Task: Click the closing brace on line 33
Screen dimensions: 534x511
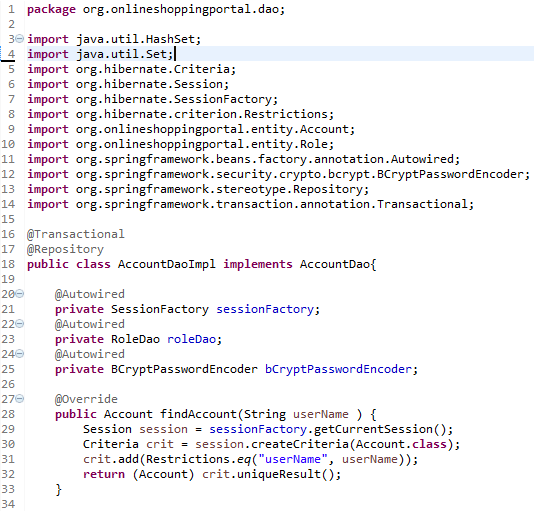Action: [59, 489]
